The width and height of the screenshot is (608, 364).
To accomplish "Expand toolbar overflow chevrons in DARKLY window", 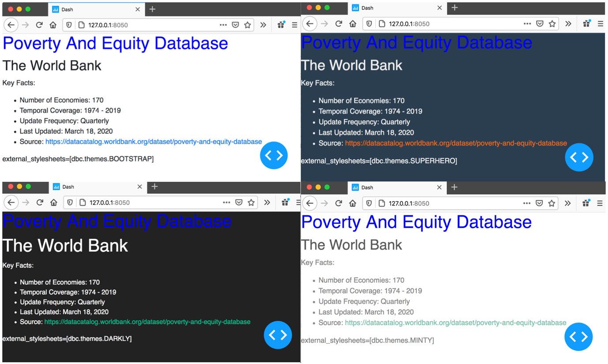I will click(x=266, y=203).
